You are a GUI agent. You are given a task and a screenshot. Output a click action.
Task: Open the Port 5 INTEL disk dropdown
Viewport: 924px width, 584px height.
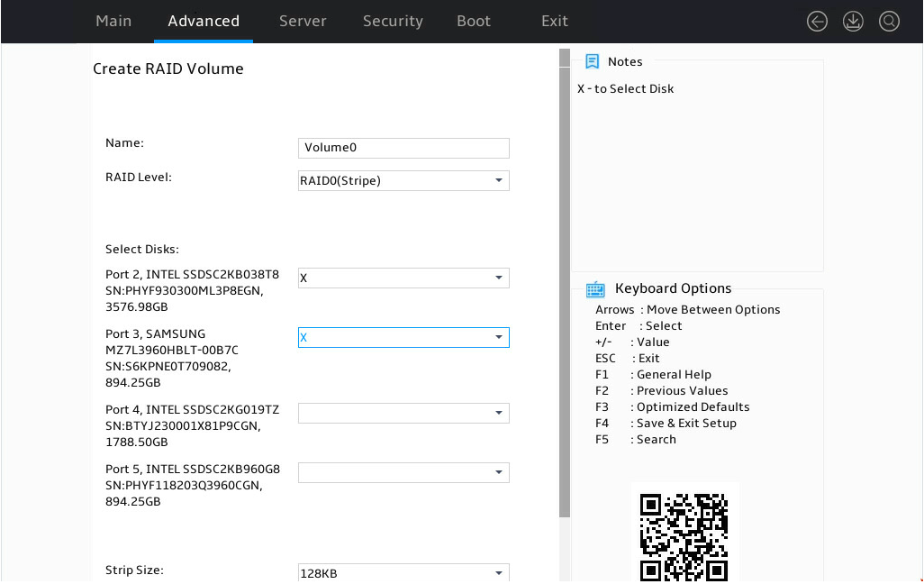coord(403,472)
